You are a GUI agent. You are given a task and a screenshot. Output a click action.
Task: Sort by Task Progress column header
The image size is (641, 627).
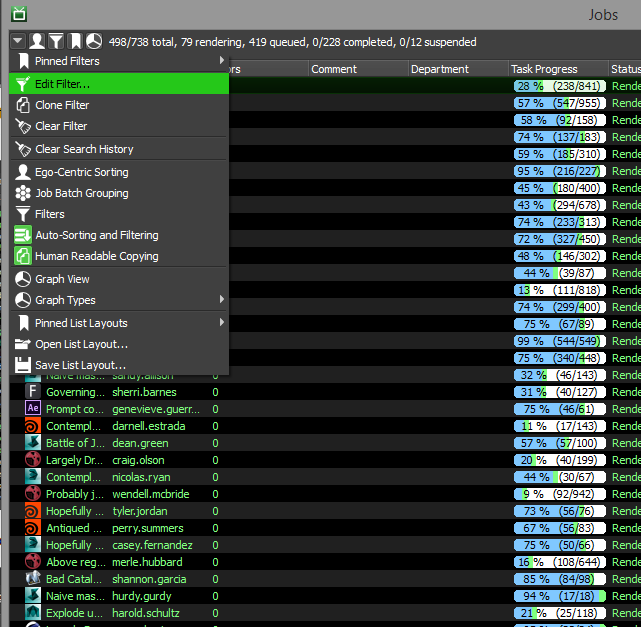point(558,69)
